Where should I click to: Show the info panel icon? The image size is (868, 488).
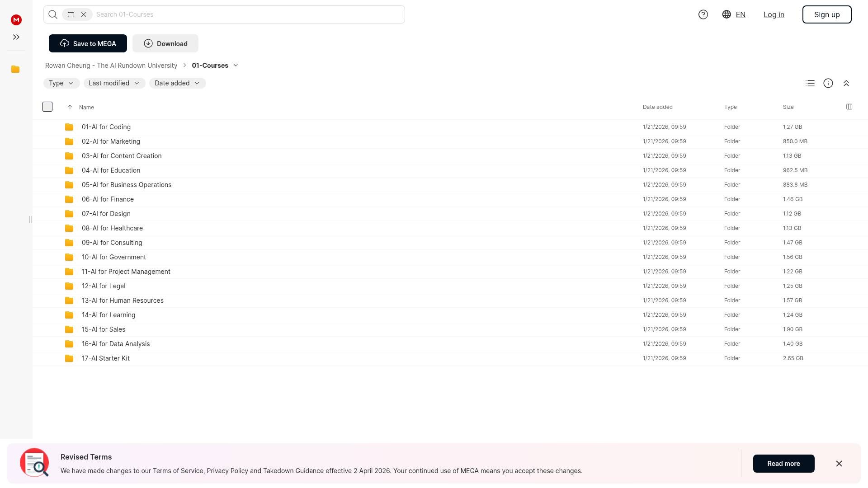point(828,83)
